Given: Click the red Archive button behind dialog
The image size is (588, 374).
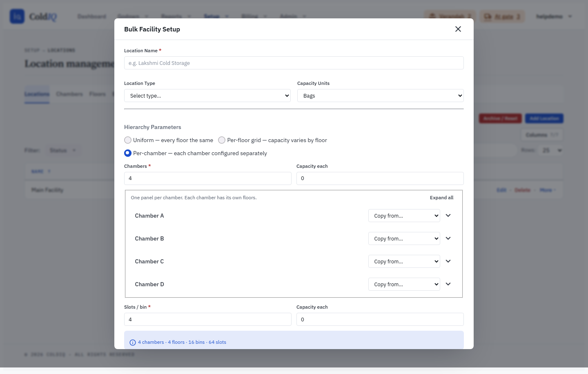Looking at the screenshot, I should point(501,118).
